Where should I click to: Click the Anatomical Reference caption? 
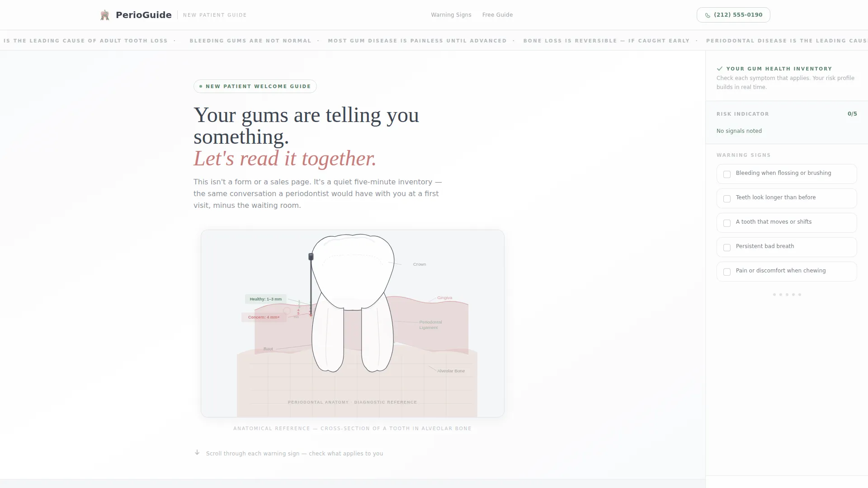(x=352, y=428)
